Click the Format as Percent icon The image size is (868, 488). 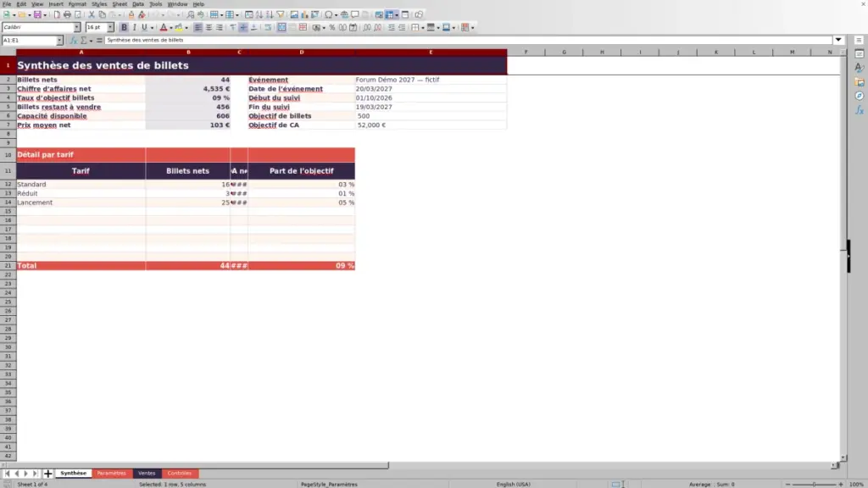click(x=332, y=28)
